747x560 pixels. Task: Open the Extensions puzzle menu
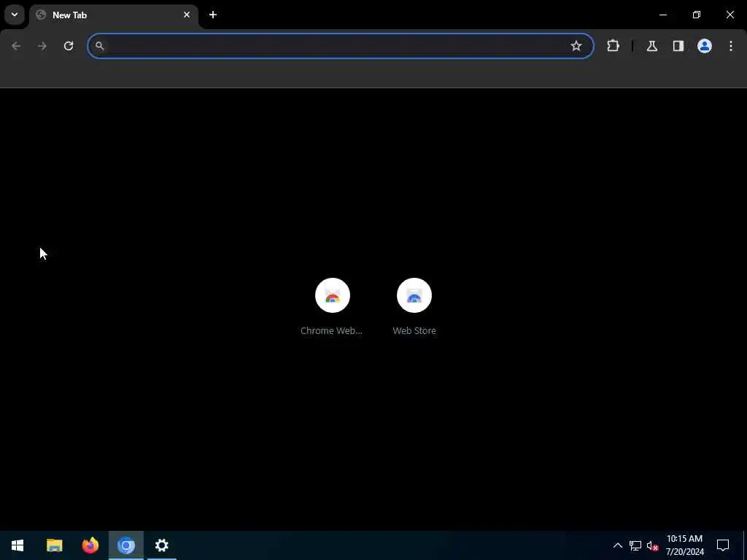click(613, 46)
